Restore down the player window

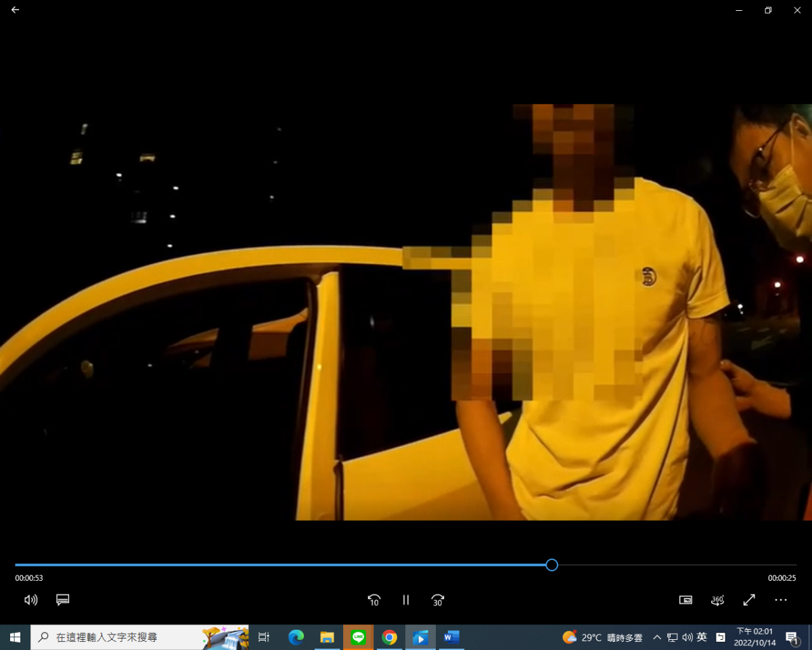(x=768, y=10)
